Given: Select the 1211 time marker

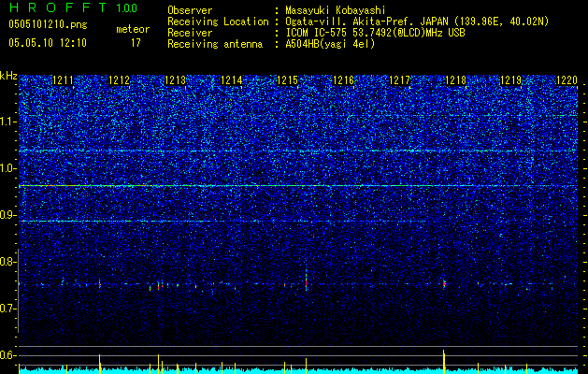Looking at the screenshot, I should [63, 80].
